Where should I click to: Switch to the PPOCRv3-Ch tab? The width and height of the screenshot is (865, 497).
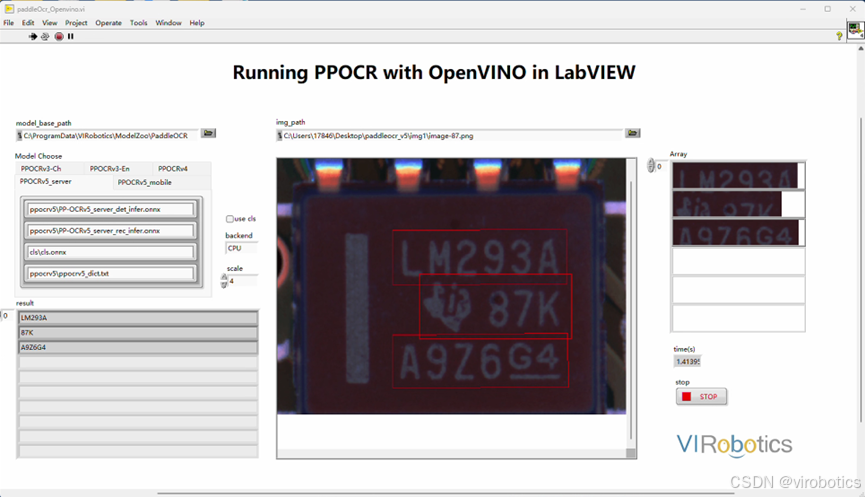[x=50, y=169]
